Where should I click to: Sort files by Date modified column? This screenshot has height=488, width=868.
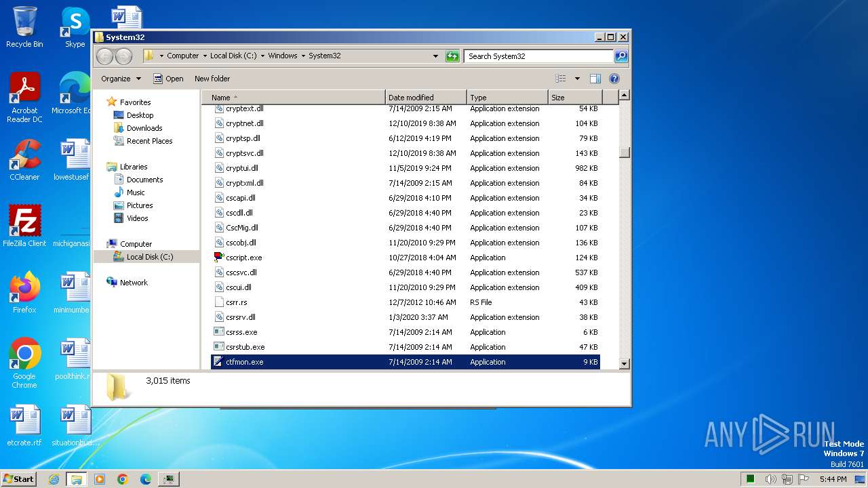point(426,98)
